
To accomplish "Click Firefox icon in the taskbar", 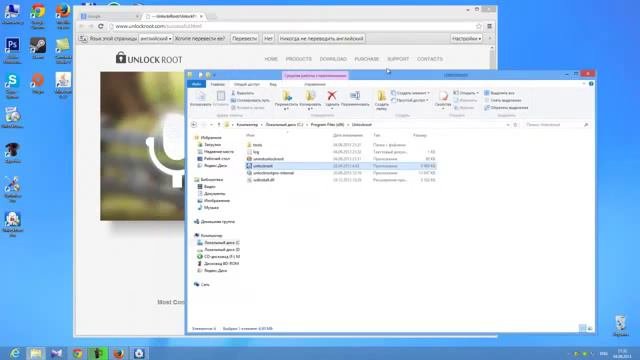I will [x=118, y=353].
